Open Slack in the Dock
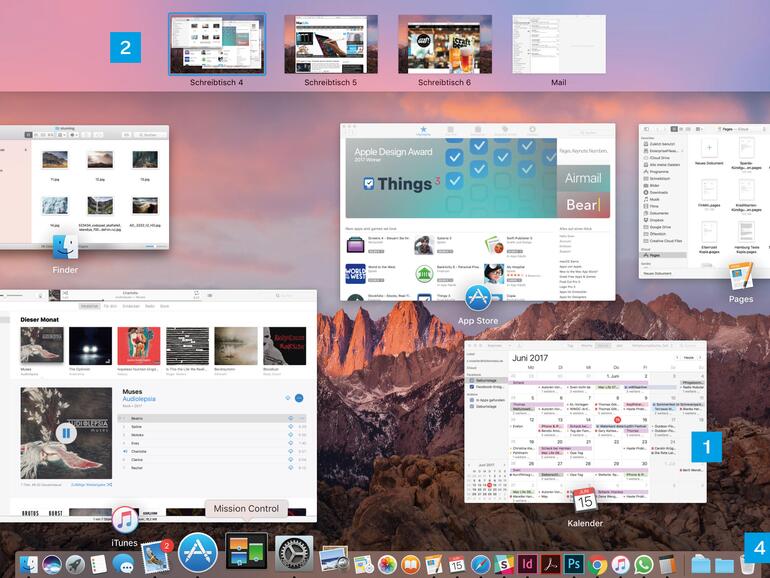 [x=504, y=565]
